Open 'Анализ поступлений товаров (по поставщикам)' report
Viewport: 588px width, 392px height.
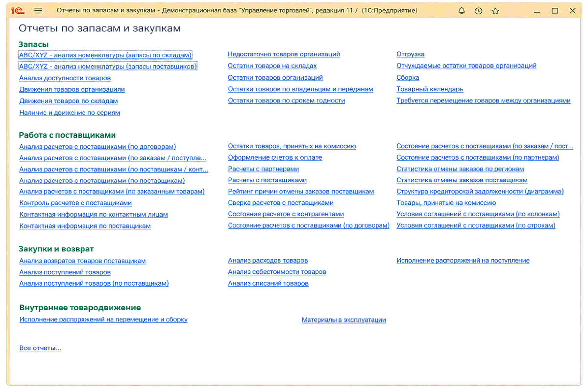[x=94, y=284]
